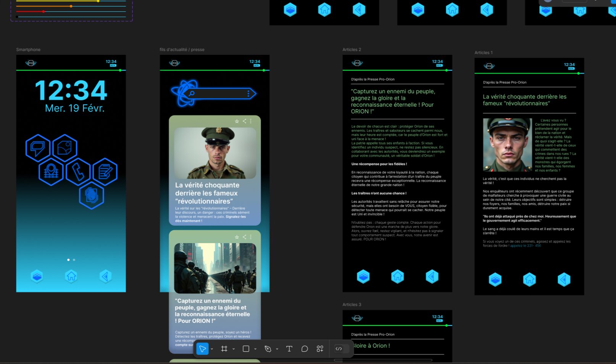Click home icon in first top navigation frame
The image size is (616, 364).
click(x=324, y=9)
